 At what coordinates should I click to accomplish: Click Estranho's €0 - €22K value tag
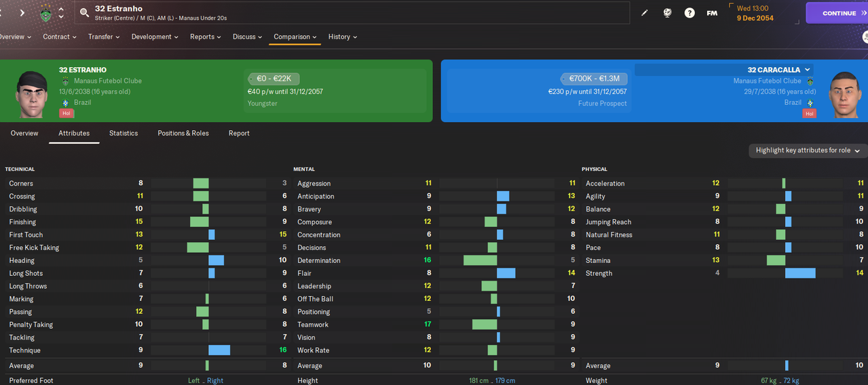coord(273,79)
